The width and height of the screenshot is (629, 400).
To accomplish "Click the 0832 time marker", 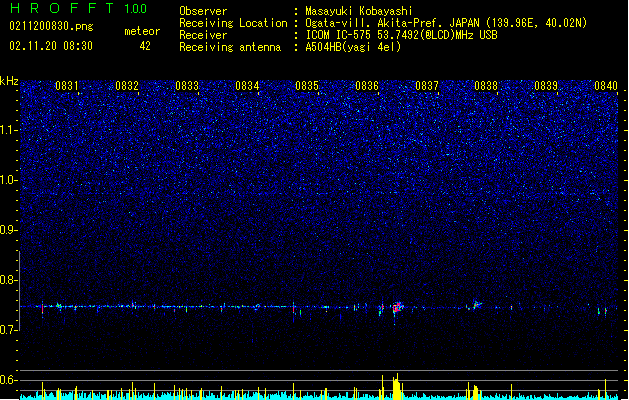I will pyautogui.click(x=127, y=86).
